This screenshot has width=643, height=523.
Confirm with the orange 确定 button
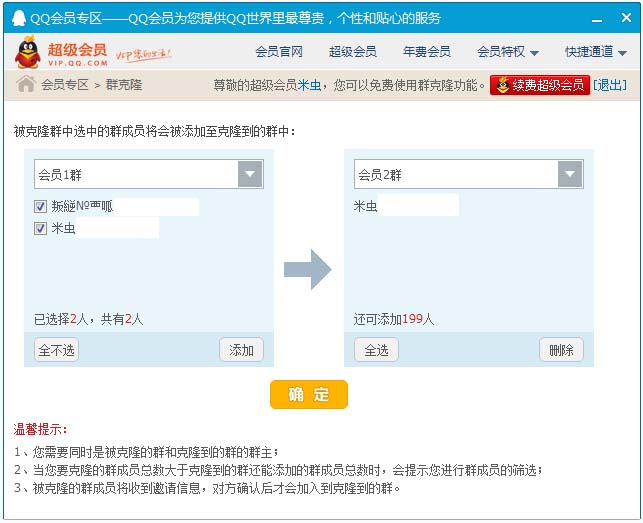(x=309, y=394)
